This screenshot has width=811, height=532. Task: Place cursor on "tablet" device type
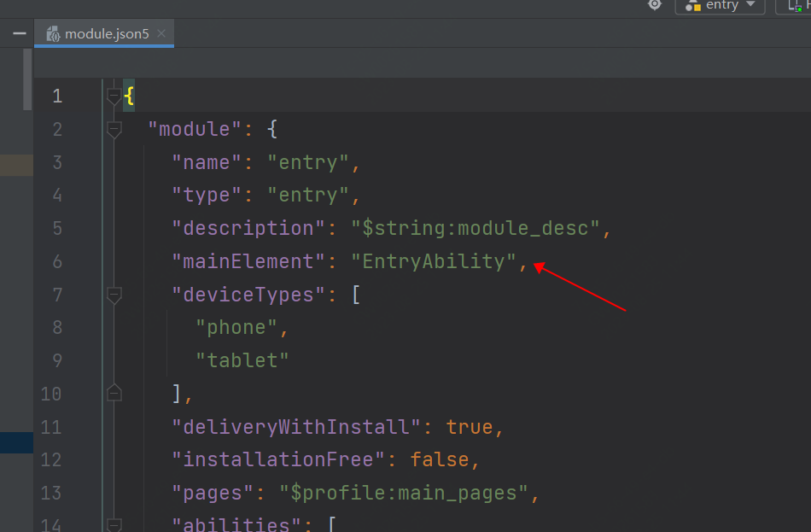(x=242, y=360)
